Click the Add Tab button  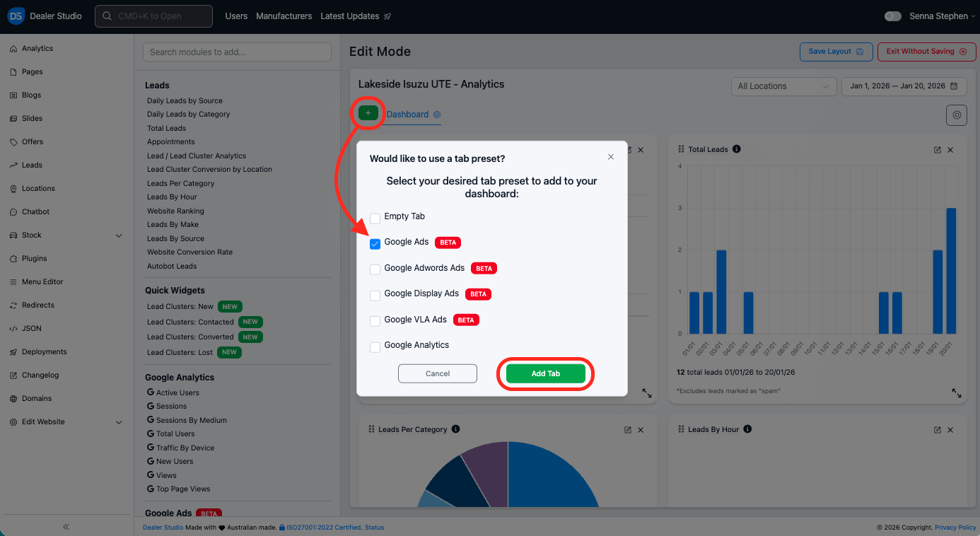(x=545, y=373)
